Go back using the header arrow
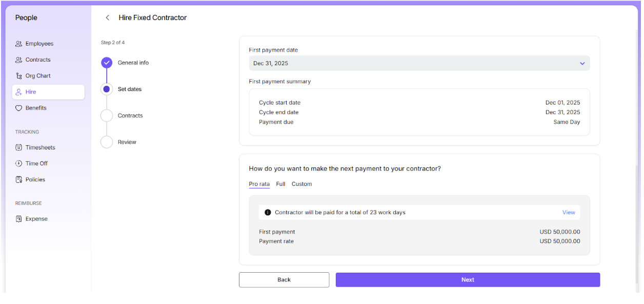This screenshot has width=644, height=304. (x=107, y=18)
